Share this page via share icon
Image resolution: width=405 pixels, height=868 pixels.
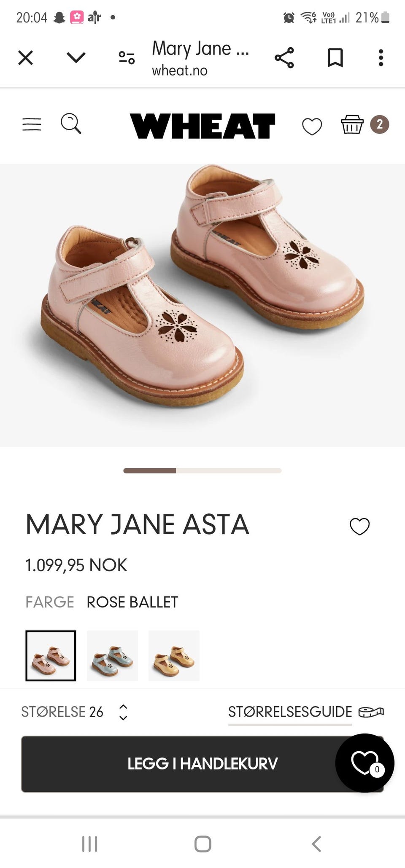click(284, 58)
